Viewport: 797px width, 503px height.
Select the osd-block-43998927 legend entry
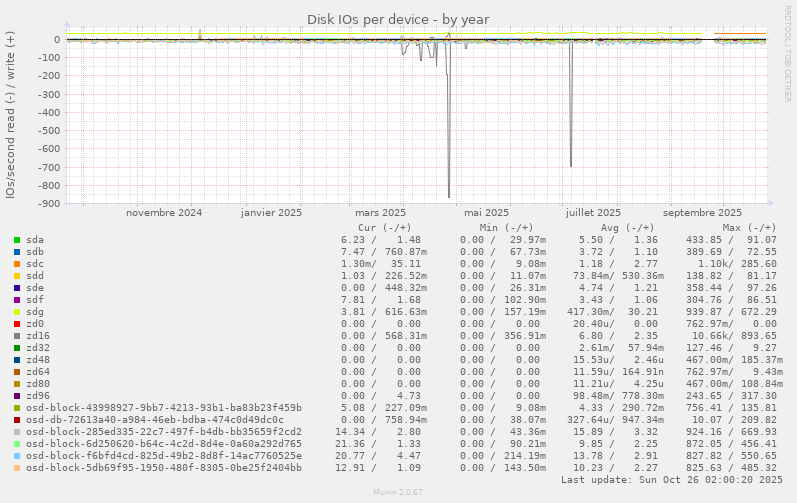163,408
